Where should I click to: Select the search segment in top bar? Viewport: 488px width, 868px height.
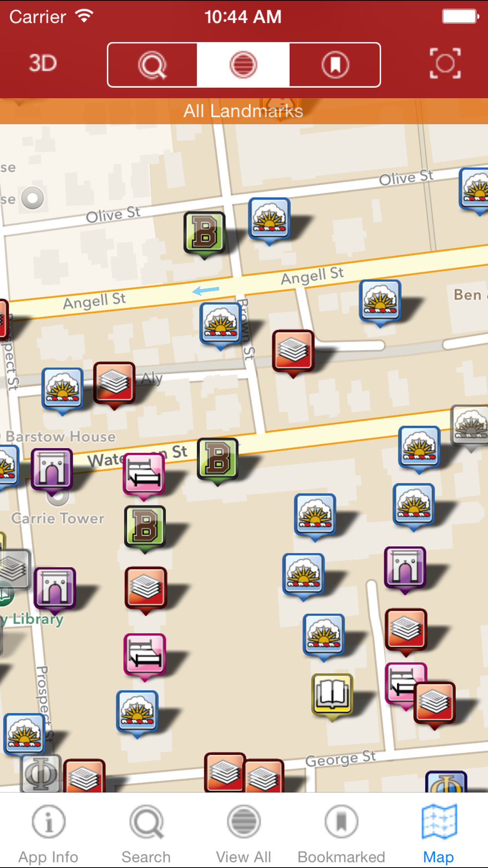(x=152, y=65)
